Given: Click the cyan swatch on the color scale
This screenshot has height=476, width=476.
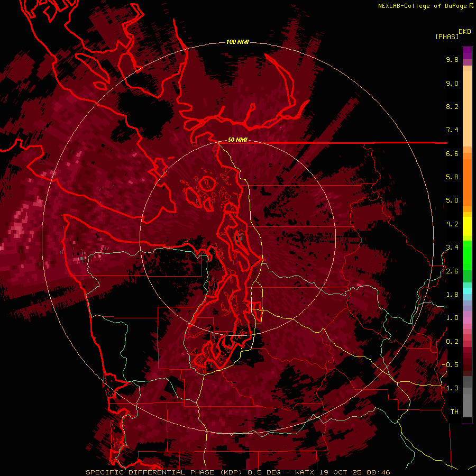Looking at the screenshot, I should click(467, 291).
